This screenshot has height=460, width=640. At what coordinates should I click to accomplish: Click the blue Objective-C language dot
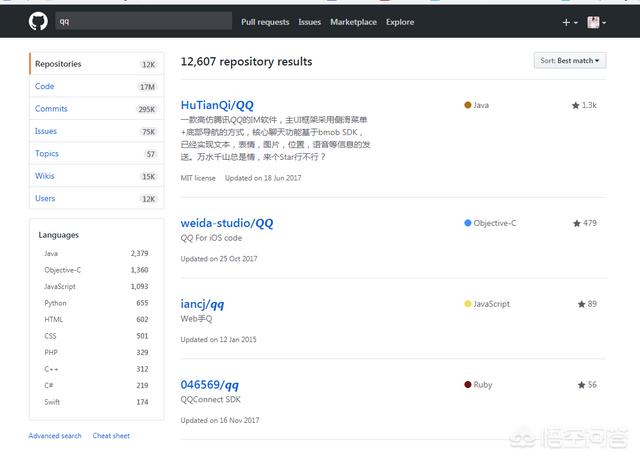[468, 223]
